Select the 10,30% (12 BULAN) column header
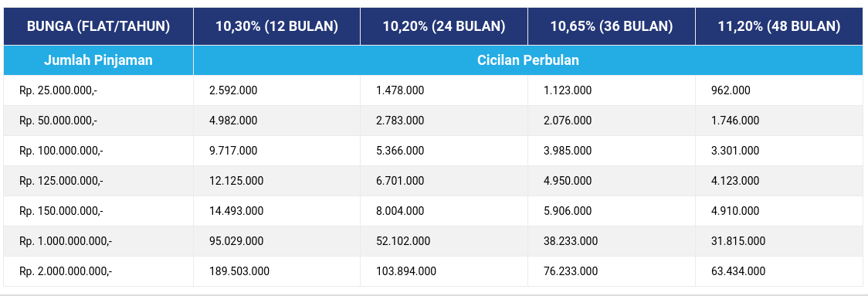 click(276, 26)
